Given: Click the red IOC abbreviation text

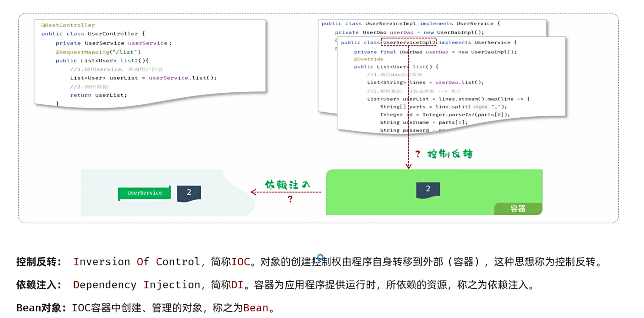Looking at the screenshot, I should click(241, 262).
